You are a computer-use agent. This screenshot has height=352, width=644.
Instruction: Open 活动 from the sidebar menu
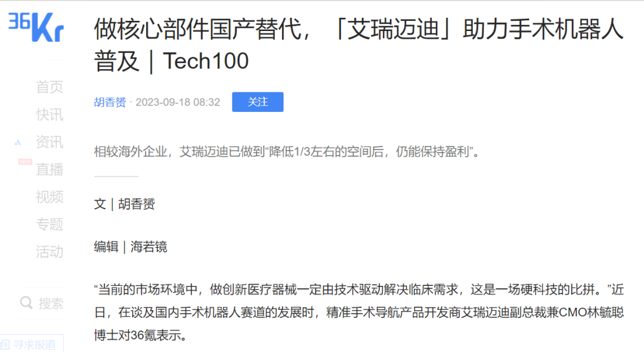[49, 252]
